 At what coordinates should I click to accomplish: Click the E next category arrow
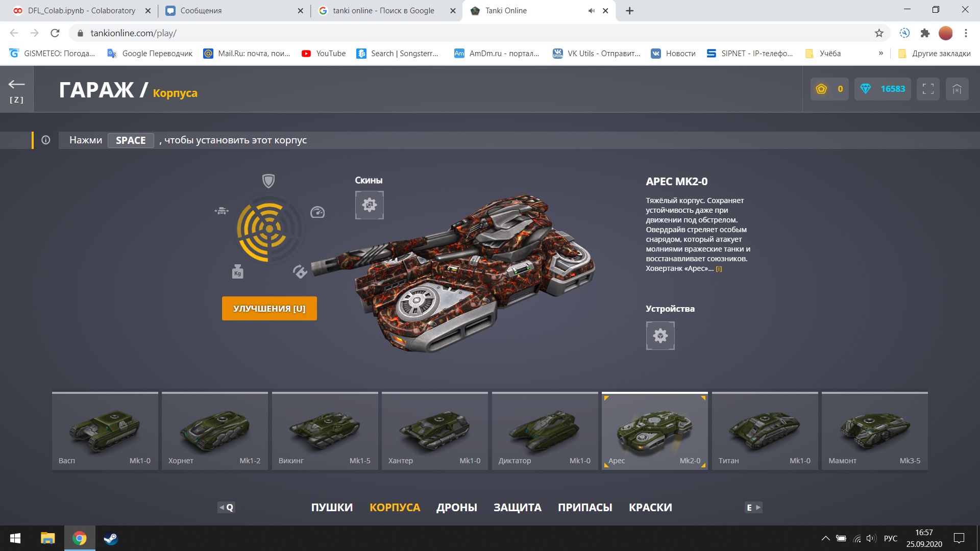pos(753,507)
